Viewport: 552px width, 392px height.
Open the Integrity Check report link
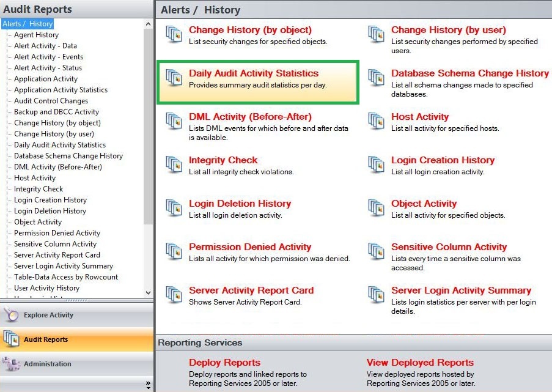tap(223, 160)
